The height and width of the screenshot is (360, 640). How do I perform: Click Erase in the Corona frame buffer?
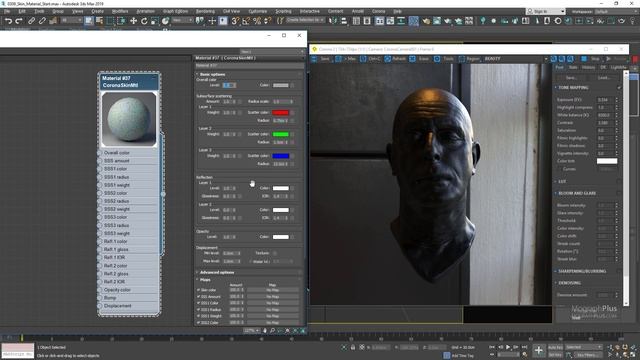point(420,59)
